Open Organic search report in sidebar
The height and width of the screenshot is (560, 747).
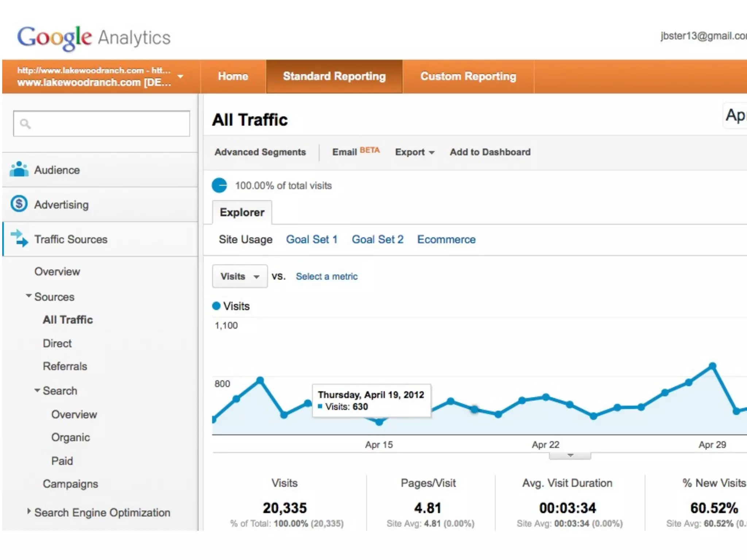(70, 437)
